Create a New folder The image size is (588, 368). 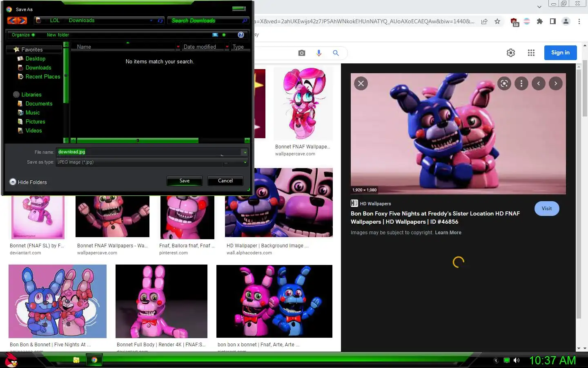point(58,35)
